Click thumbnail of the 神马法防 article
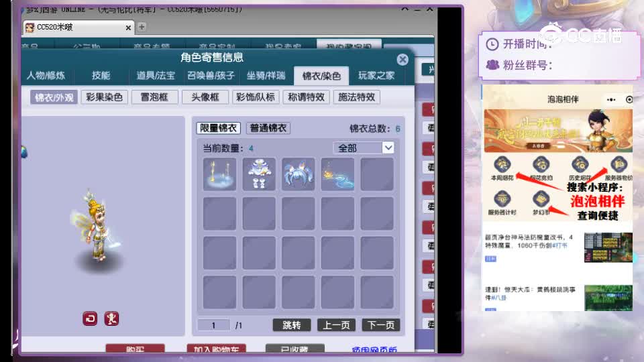This screenshot has width=644, height=362. click(x=608, y=247)
